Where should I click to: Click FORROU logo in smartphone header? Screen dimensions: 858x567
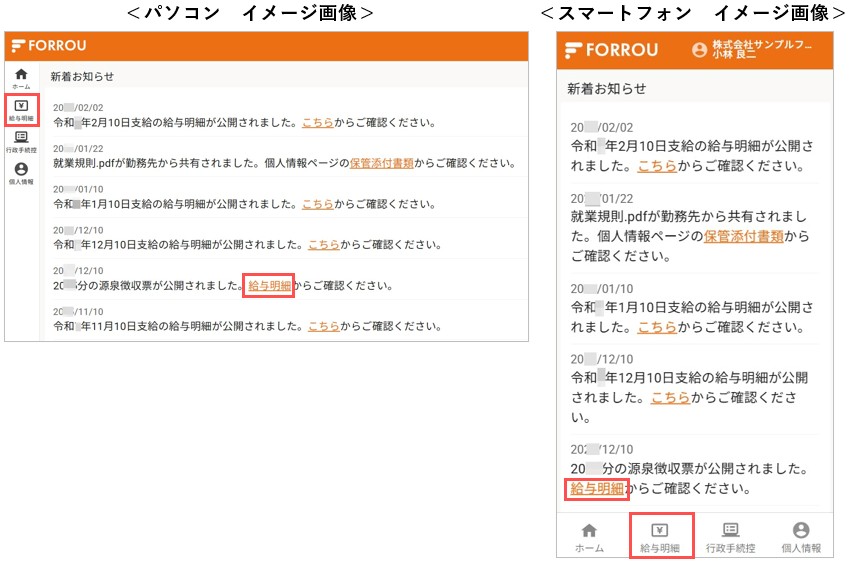611,50
